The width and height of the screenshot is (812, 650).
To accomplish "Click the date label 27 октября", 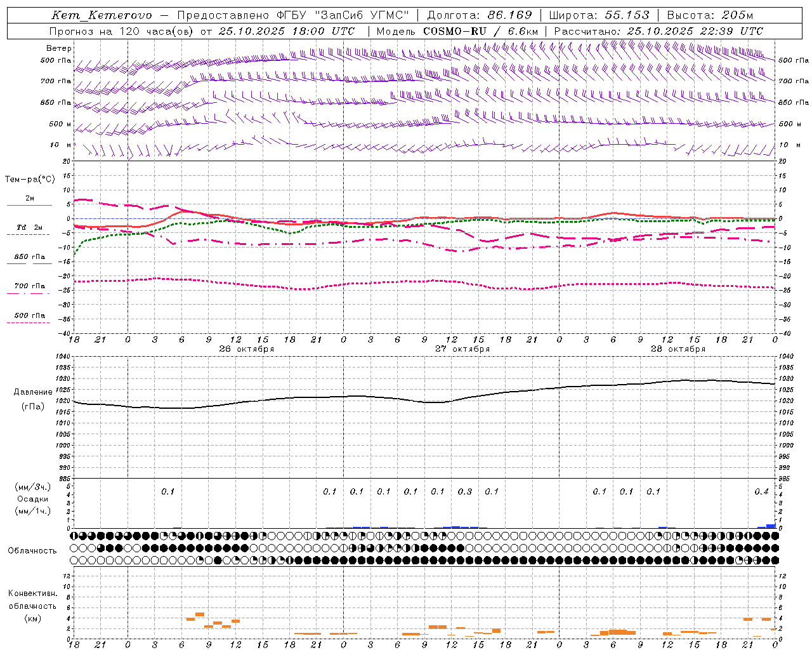I will (462, 349).
